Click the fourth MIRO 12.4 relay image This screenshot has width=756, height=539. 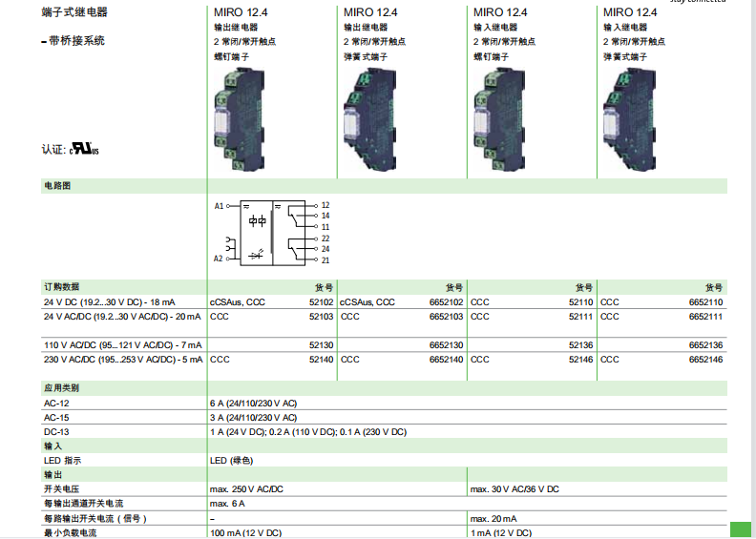point(630,119)
